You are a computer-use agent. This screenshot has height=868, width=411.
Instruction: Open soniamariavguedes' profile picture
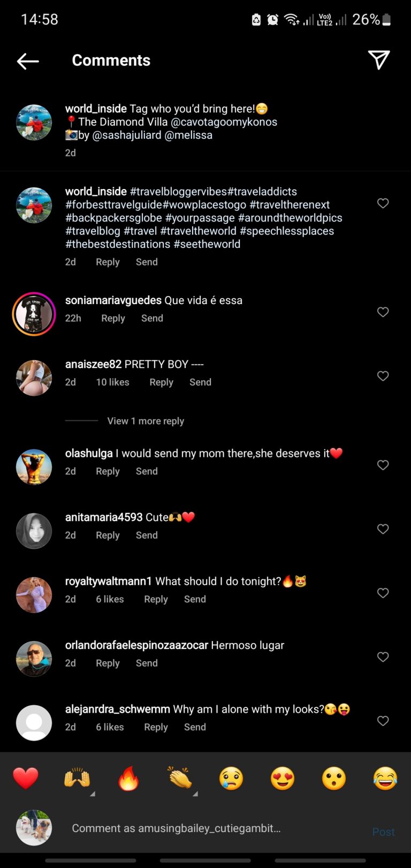(34, 313)
